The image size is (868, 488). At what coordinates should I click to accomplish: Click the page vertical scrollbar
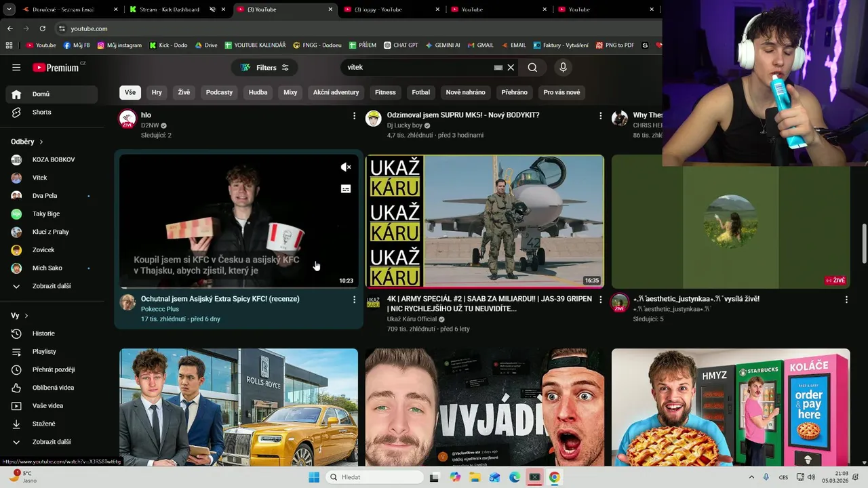click(x=863, y=243)
